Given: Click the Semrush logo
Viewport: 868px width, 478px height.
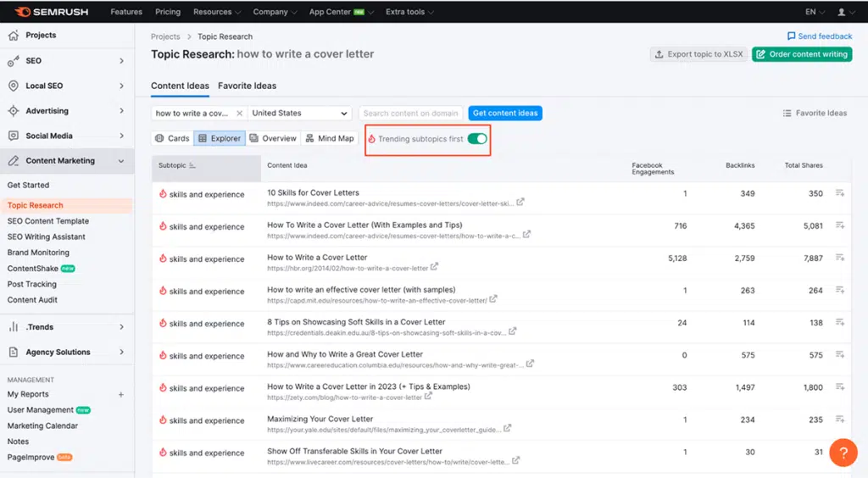Looking at the screenshot, I should tap(51, 12).
